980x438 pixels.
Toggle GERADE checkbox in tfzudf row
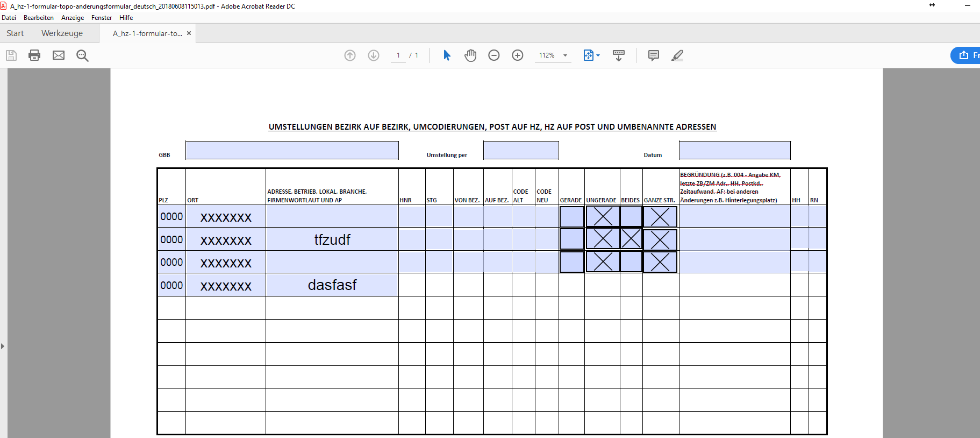click(572, 239)
